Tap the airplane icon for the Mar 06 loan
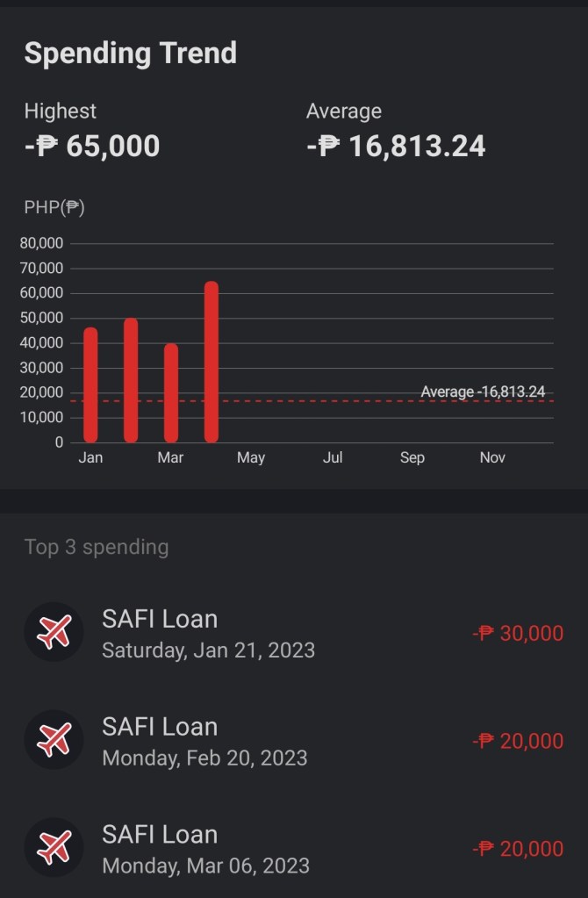This screenshot has width=588, height=898. tap(54, 848)
